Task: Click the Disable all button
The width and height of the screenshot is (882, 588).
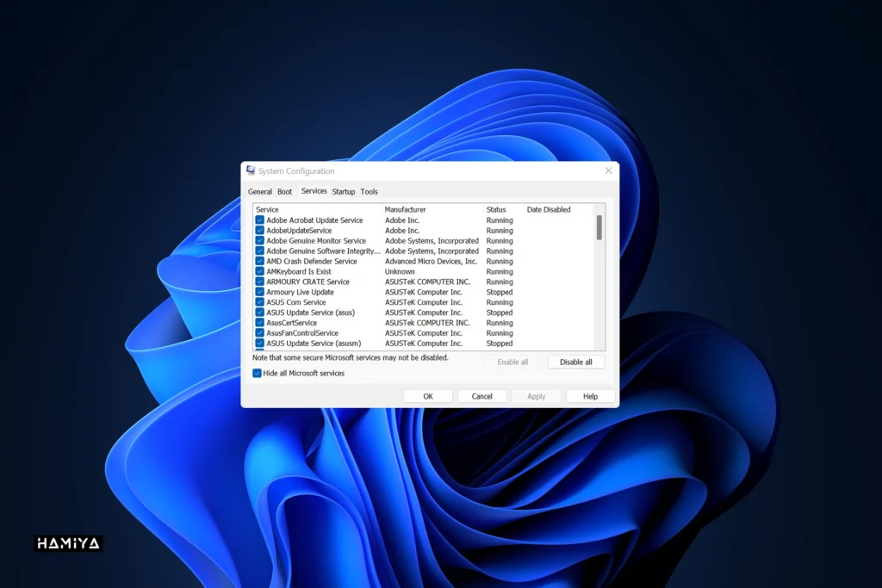Action: (x=576, y=362)
